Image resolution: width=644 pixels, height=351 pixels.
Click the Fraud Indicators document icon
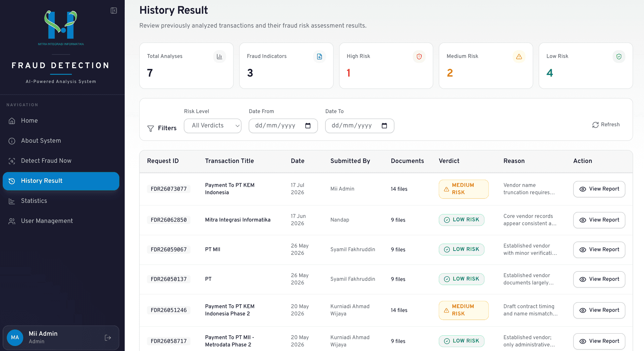319,56
